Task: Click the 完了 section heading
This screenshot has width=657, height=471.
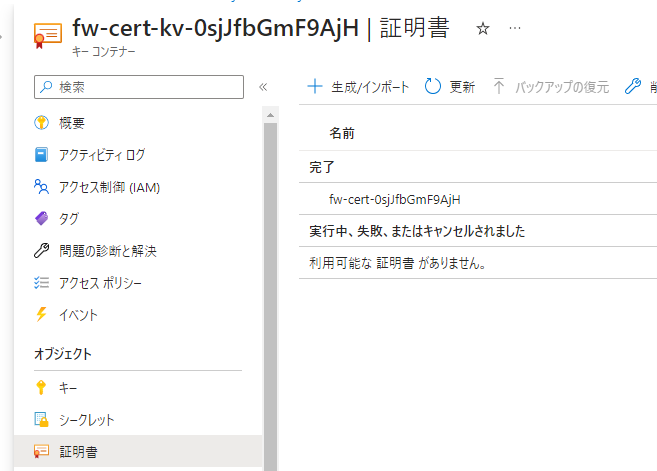Action: [x=322, y=167]
